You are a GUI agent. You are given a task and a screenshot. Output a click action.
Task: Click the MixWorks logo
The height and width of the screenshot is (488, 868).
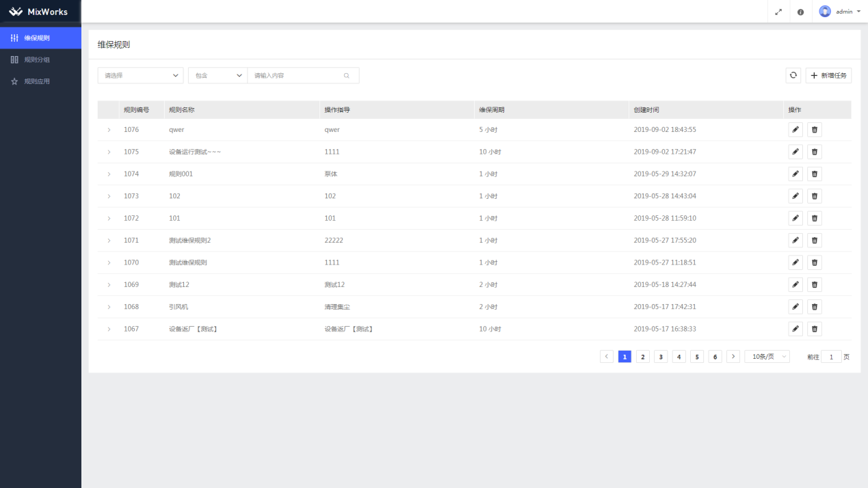[x=40, y=12]
